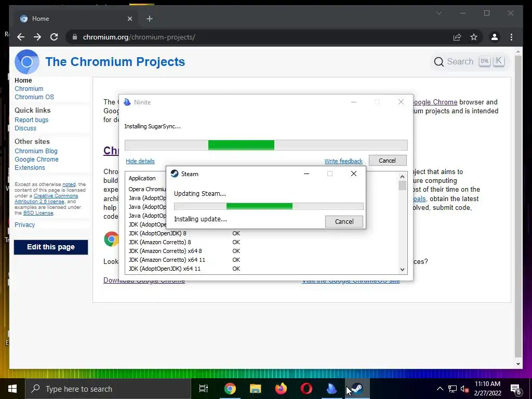The width and height of the screenshot is (532, 399).
Task: Click the Steam update progress bar
Action: (269, 206)
